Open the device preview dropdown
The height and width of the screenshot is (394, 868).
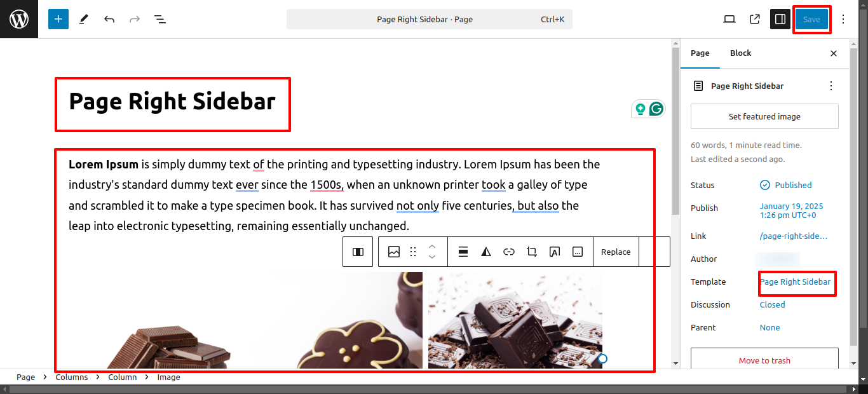click(729, 19)
